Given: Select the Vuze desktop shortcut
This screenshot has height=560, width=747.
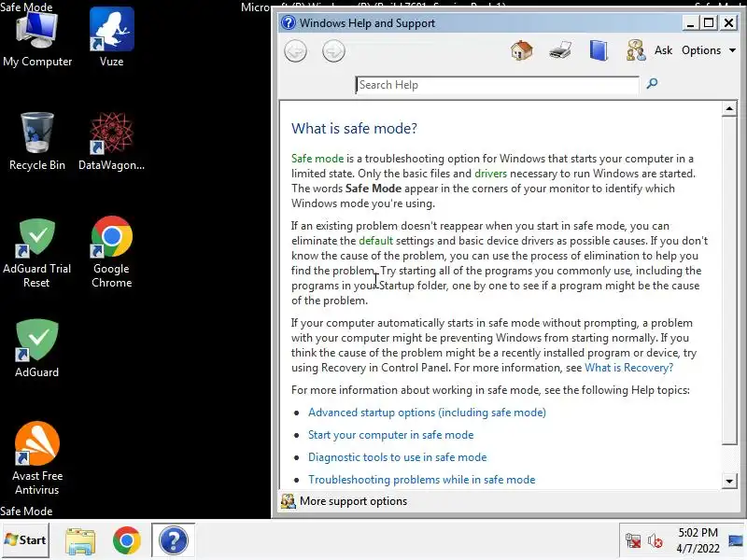Looking at the screenshot, I should coord(111,38).
